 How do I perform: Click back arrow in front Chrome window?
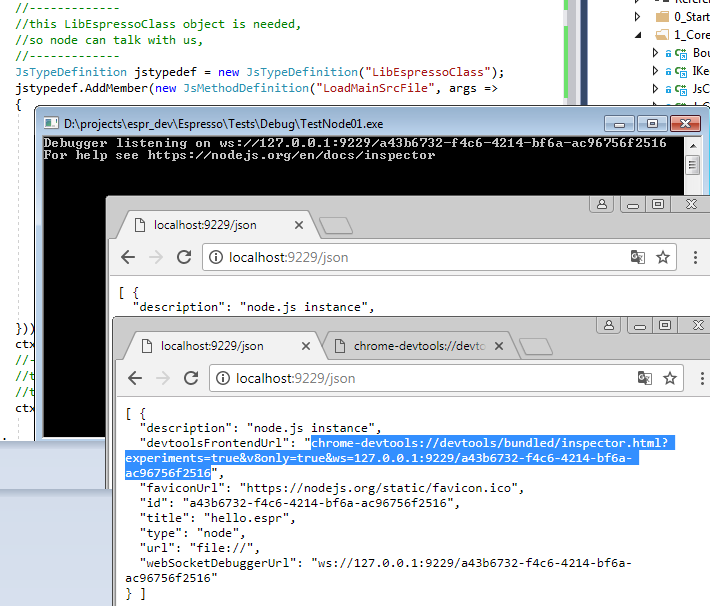pyautogui.click(x=135, y=378)
